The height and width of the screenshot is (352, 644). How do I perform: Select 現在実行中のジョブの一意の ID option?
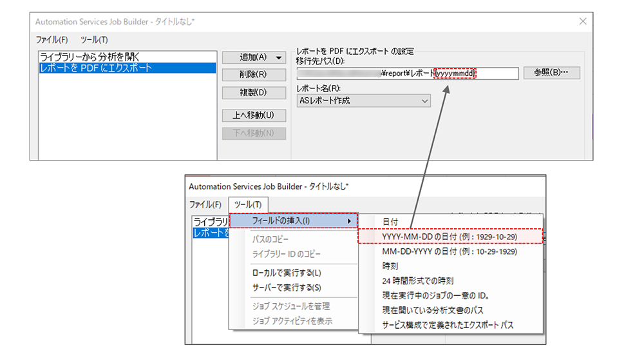point(451,295)
